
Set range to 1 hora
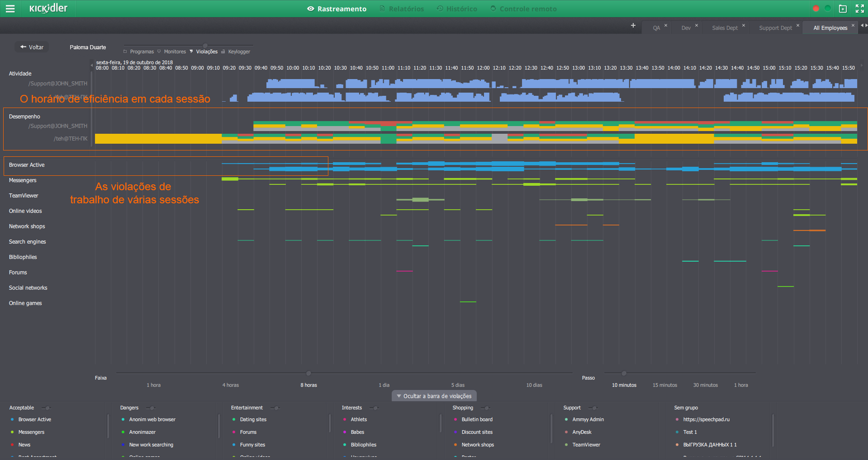coord(154,385)
